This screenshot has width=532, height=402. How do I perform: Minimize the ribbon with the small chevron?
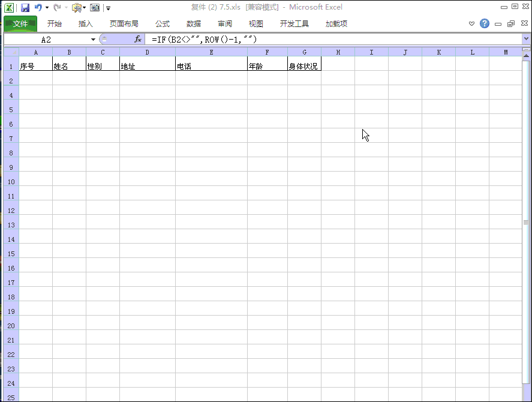pyautogui.click(x=471, y=24)
